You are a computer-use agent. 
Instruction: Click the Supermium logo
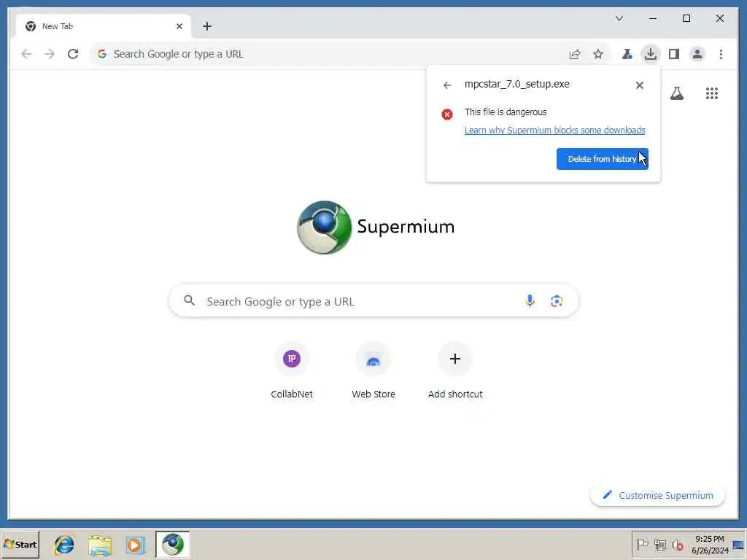[x=376, y=227]
